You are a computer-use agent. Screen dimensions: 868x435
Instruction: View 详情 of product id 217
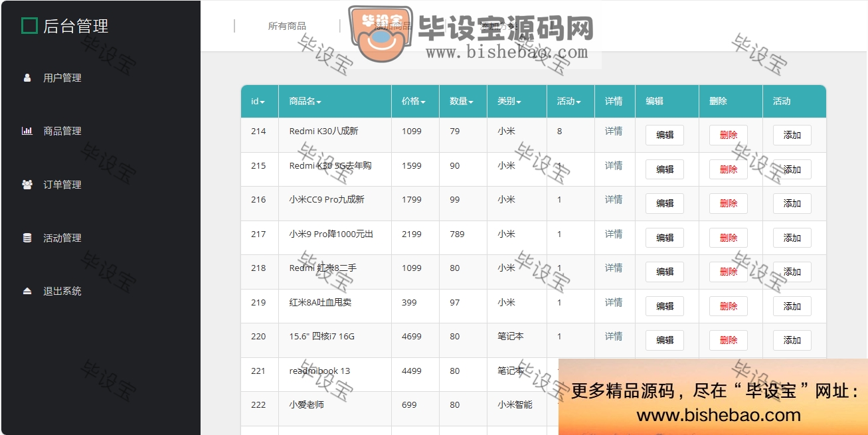[x=614, y=234]
